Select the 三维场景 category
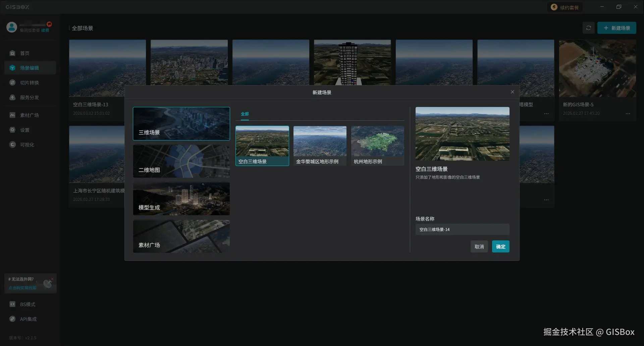 point(181,123)
